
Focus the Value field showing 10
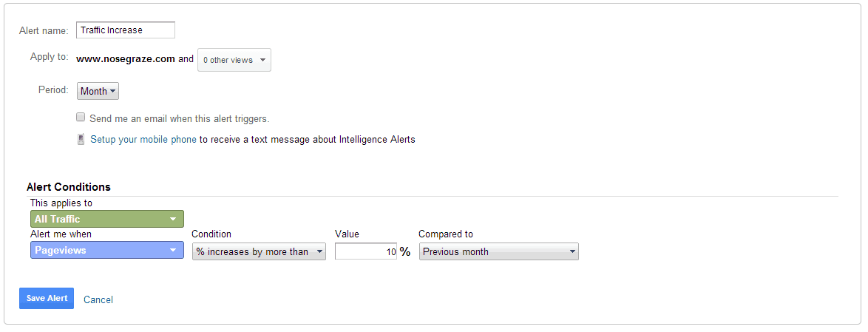tap(366, 251)
